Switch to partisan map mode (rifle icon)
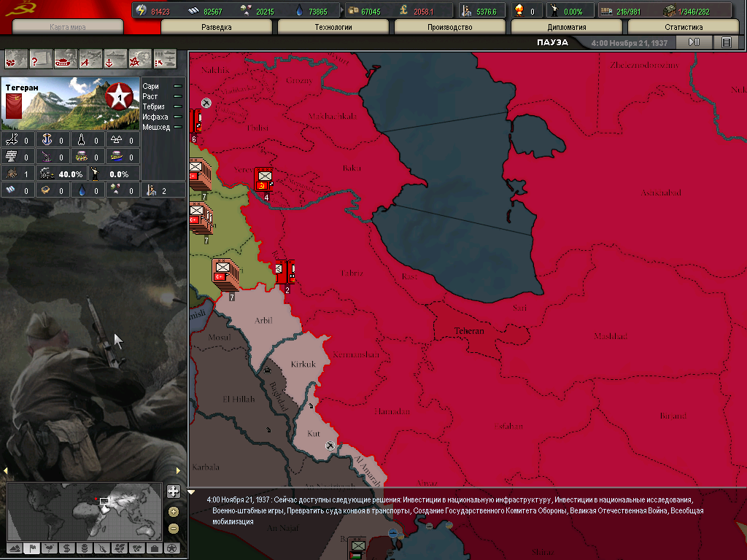This screenshot has height=560, width=747. click(x=102, y=548)
